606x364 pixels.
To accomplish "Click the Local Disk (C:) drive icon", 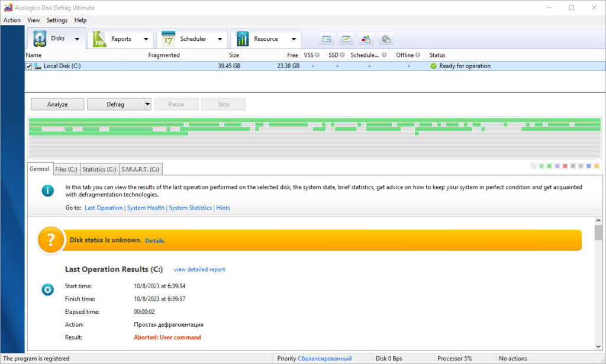I will [x=37, y=66].
